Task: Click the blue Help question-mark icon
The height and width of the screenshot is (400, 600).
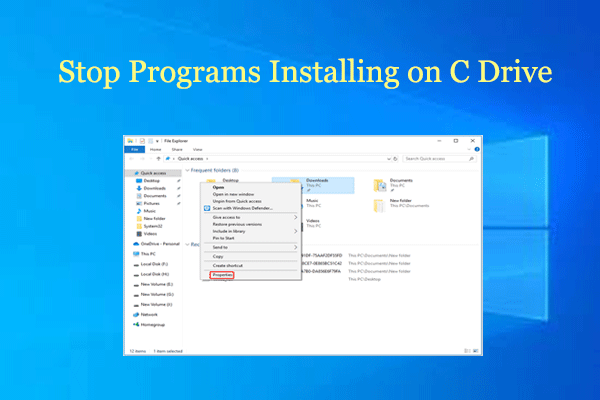Action: point(477,149)
